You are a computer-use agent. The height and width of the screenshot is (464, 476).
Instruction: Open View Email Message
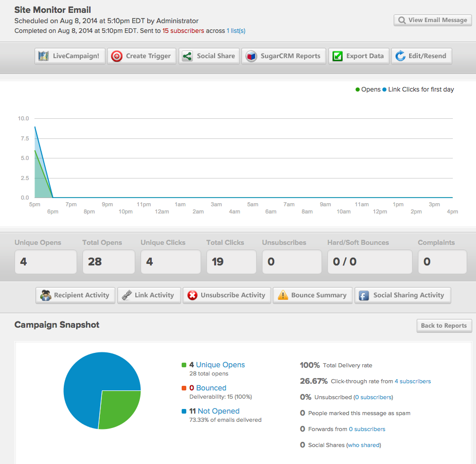pyautogui.click(x=433, y=21)
